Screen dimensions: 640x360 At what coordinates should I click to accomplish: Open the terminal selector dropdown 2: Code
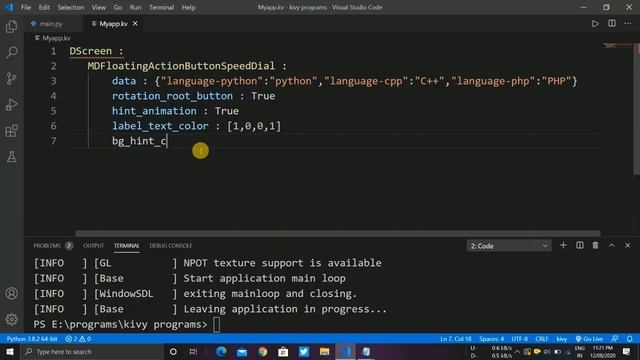(x=509, y=246)
